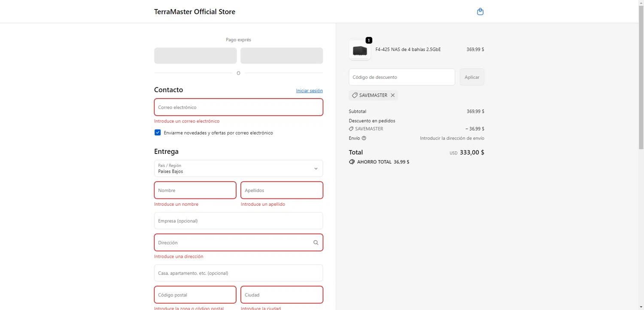The width and height of the screenshot is (644, 310).
Task: Open the shopping bag cart icon
Action: pos(480,12)
